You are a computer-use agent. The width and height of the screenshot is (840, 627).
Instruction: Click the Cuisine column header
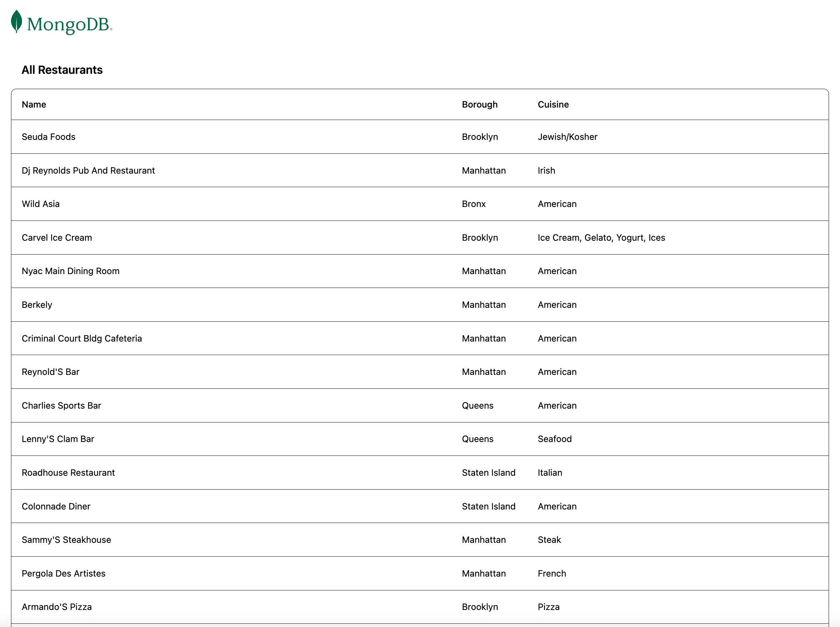(x=553, y=104)
